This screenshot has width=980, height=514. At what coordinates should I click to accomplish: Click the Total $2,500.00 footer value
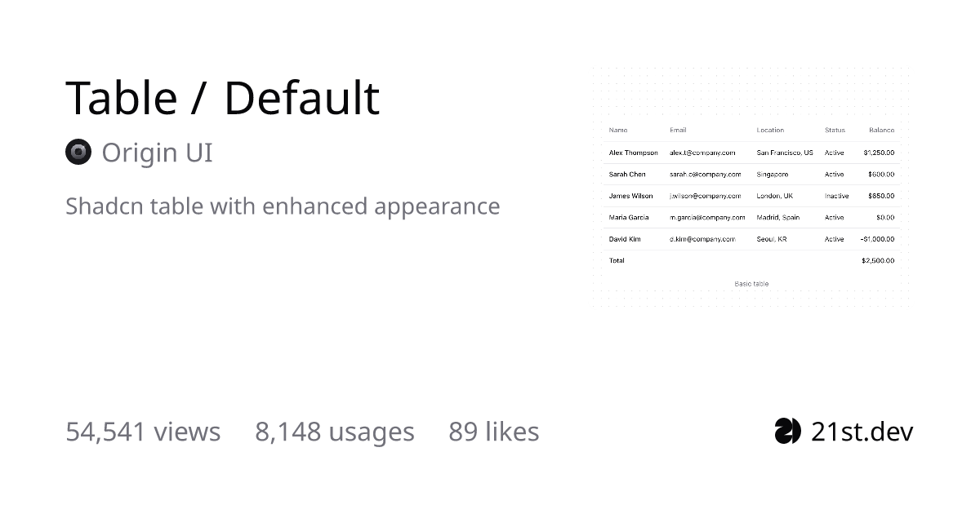(878, 261)
